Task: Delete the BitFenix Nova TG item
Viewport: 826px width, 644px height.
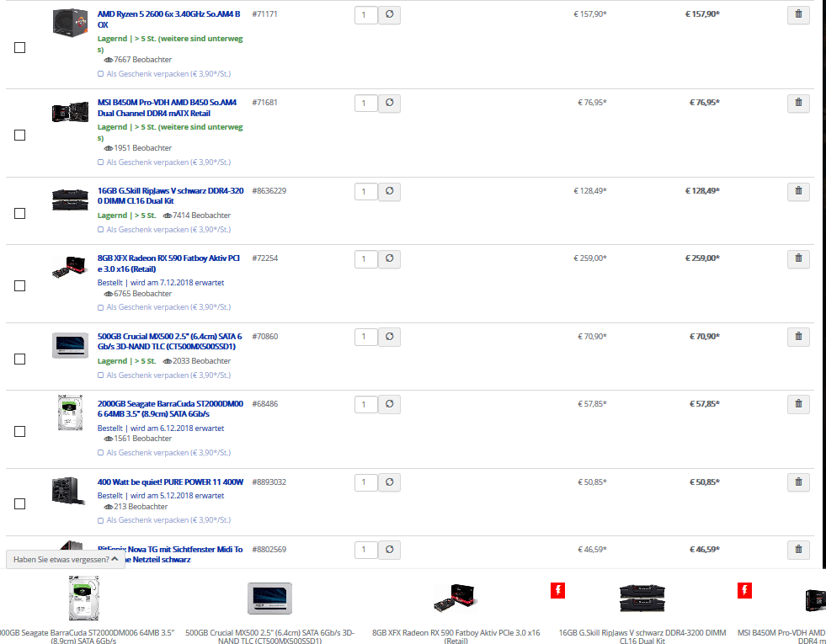Action: click(798, 550)
